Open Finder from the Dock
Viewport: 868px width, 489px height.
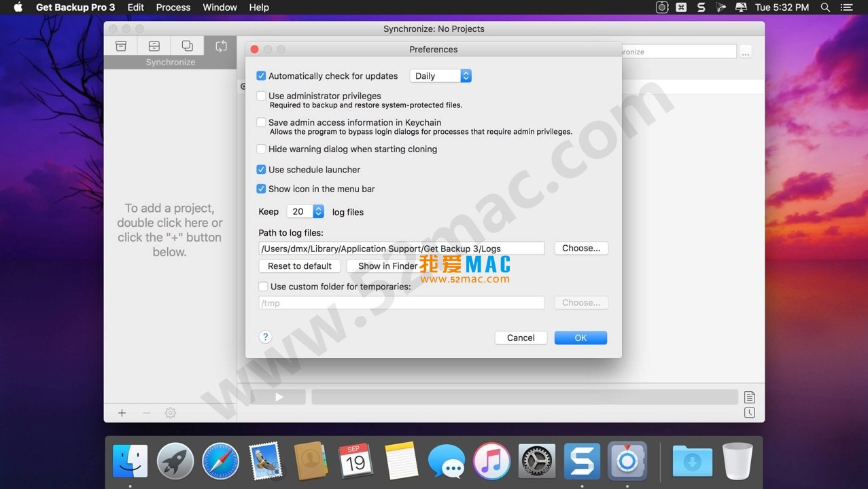(x=130, y=461)
